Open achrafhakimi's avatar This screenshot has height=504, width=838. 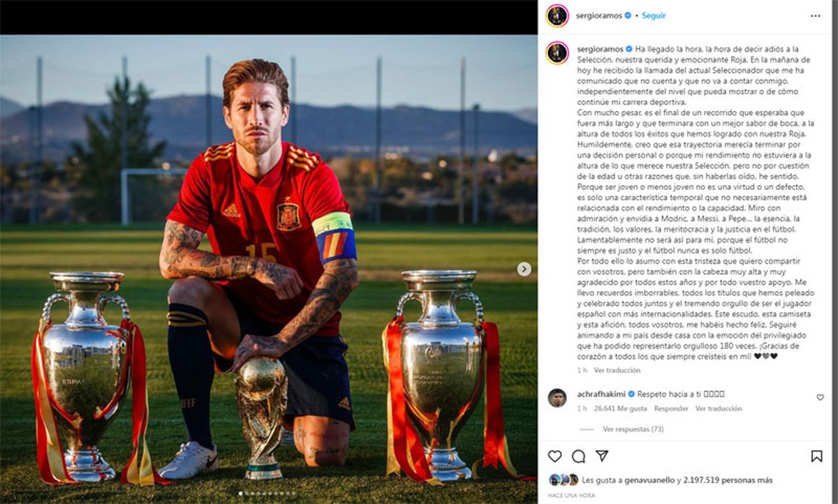[x=557, y=398]
